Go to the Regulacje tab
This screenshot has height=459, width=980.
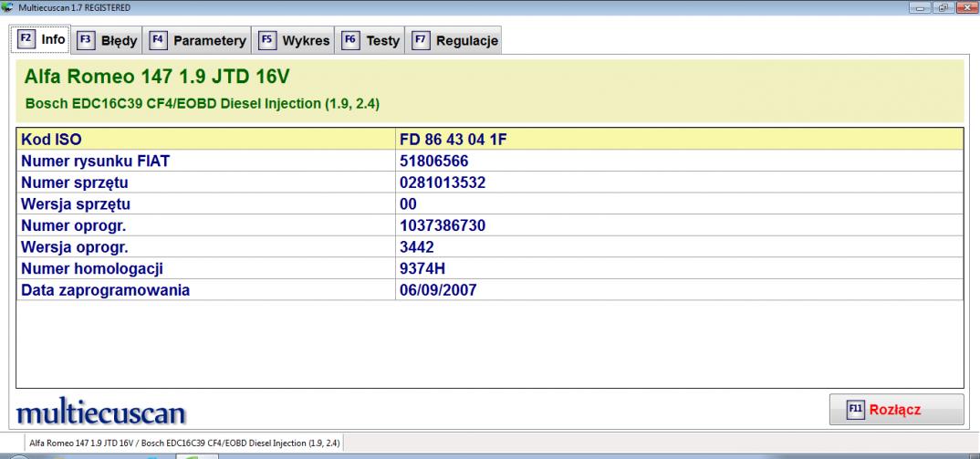click(454, 41)
